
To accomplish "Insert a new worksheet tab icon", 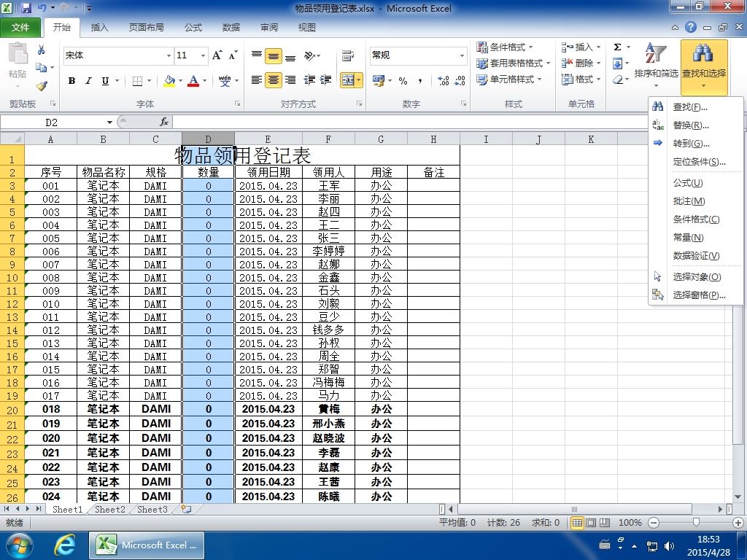I will [186, 510].
